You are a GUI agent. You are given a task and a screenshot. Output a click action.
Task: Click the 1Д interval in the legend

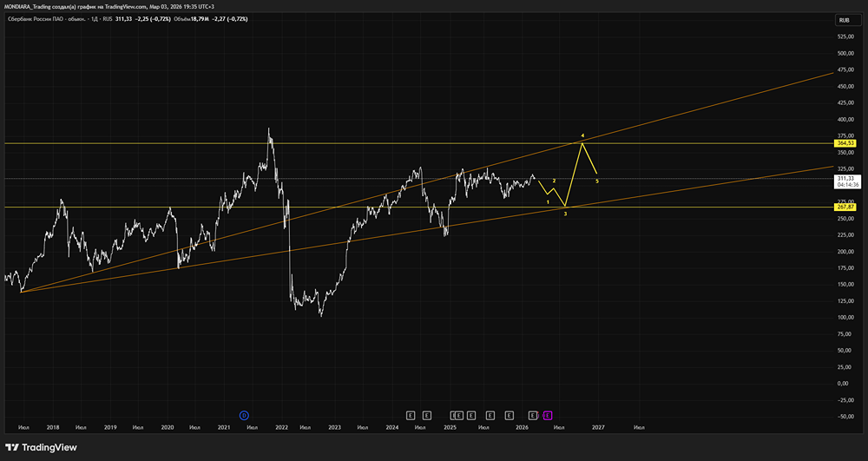[x=95, y=19]
